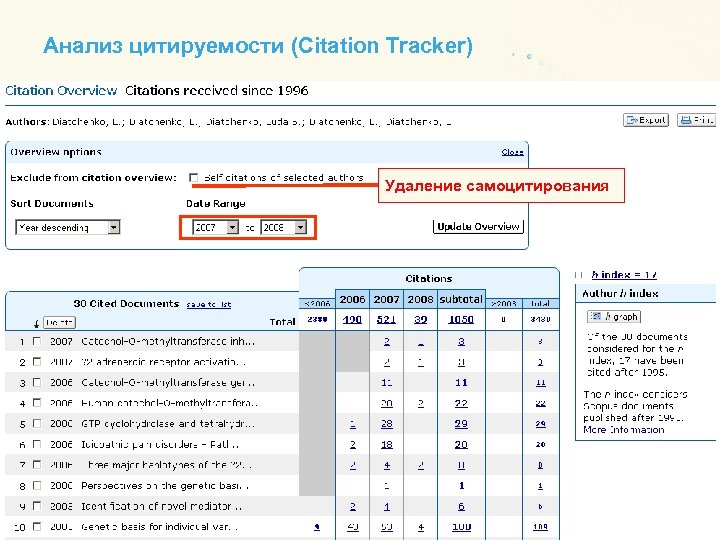Open document title Perspectives on the genetic basis
The image size is (720, 540).
[x=165, y=486]
